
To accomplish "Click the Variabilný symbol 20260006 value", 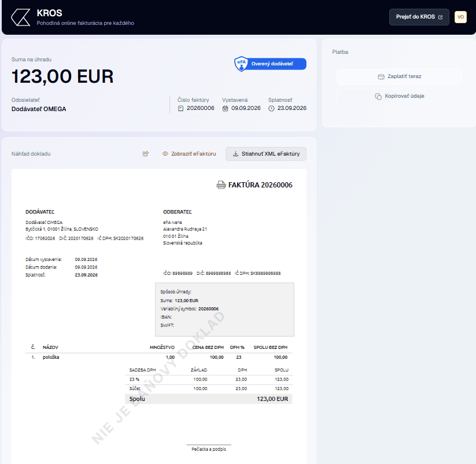I will point(208,309).
